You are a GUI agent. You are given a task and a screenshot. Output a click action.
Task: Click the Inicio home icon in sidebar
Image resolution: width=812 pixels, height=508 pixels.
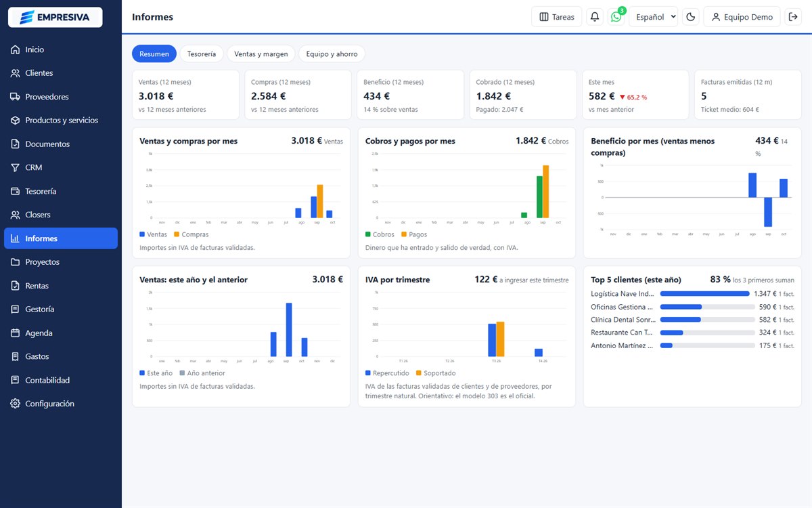coord(15,49)
